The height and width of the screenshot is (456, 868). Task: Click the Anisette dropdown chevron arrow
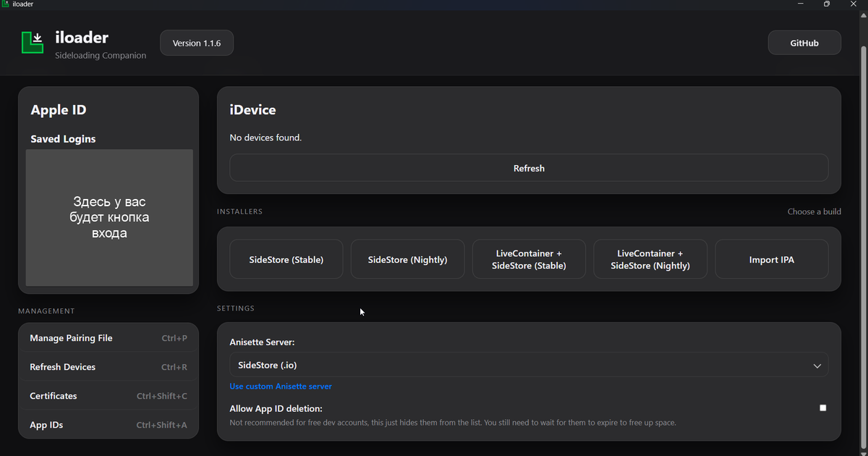pyautogui.click(x=817, y=366)
